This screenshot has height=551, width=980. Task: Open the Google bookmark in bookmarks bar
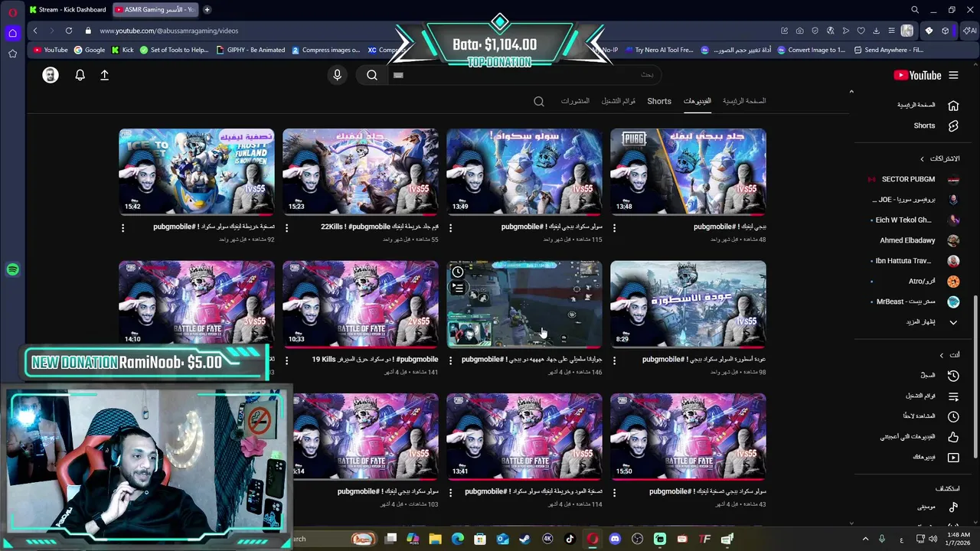[x=90, y=50]
